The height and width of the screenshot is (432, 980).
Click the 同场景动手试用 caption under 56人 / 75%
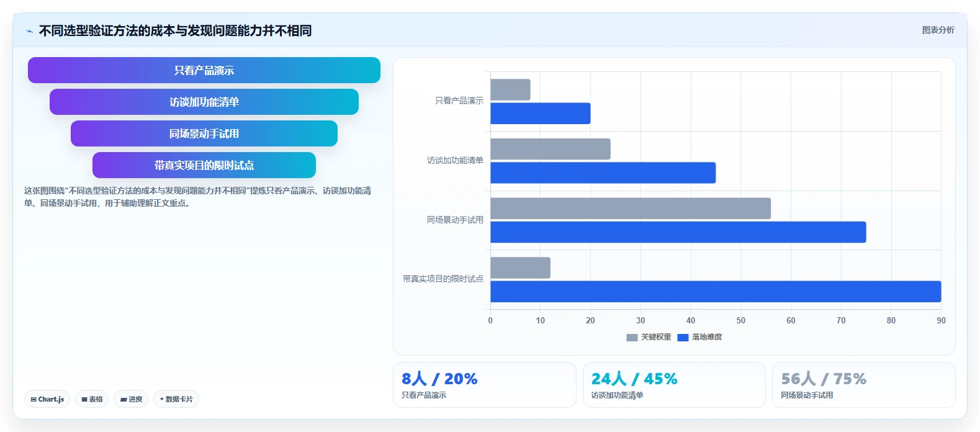point(807,395)
